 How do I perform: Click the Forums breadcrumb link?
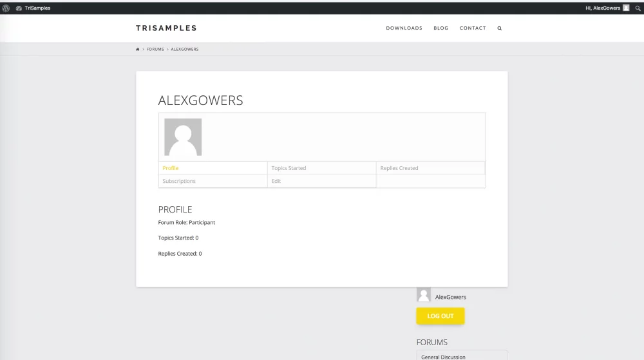point(155,50)
